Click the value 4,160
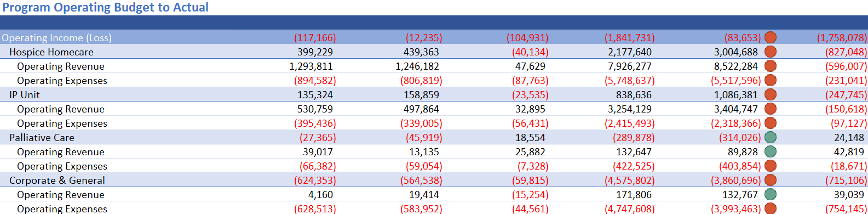Screen dimensions: 868x214 click(320, 195)
